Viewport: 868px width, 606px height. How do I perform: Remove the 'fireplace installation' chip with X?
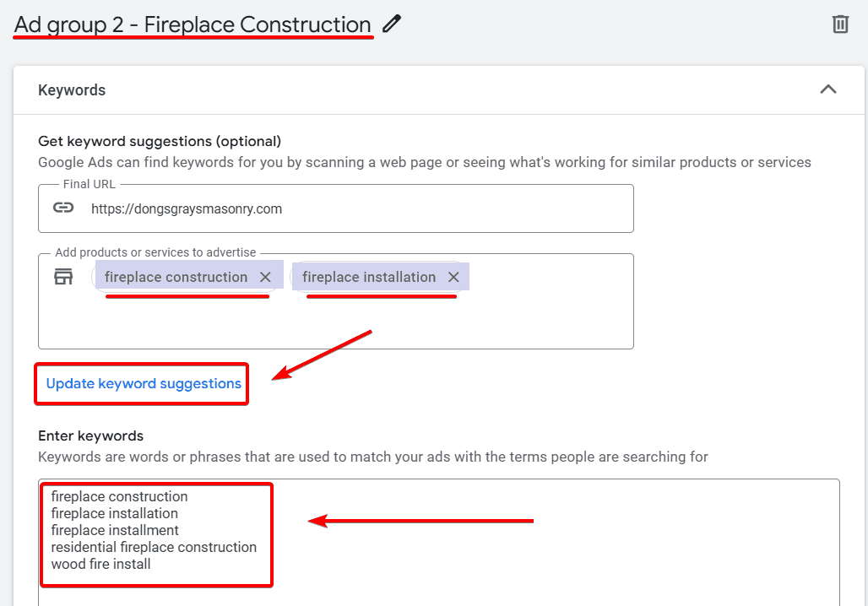click(x=453, y=277)
